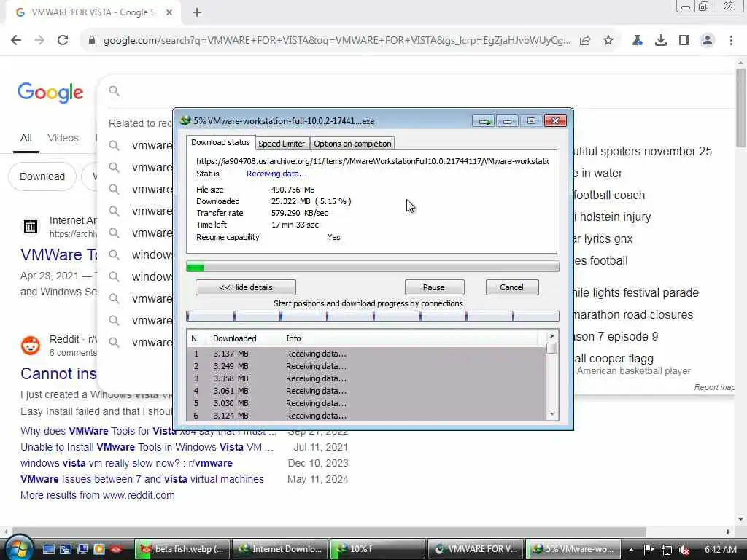This screenshot has height=560, width=747.
Task: Open the 10% f taskbar button
Action: point(378,549)
